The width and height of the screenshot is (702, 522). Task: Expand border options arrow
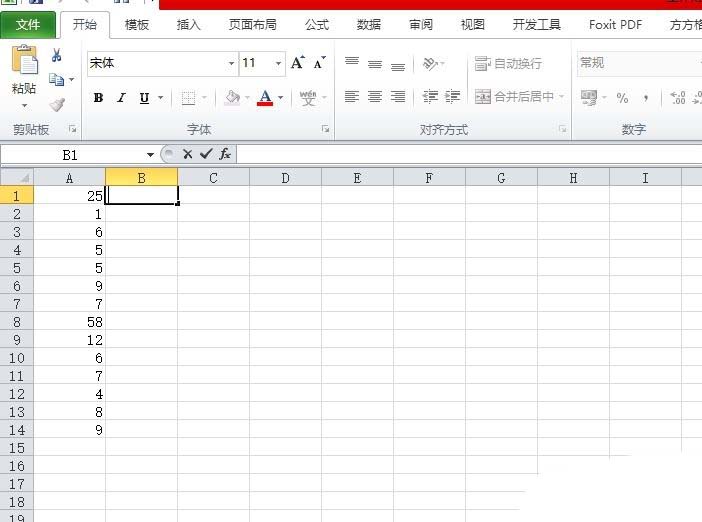tap(204, 98)
